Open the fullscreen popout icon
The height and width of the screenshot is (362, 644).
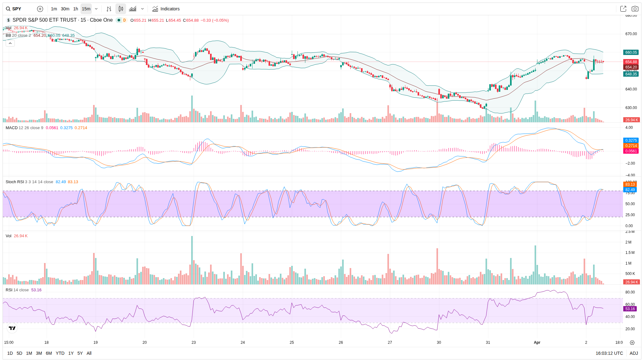point(623,9)
